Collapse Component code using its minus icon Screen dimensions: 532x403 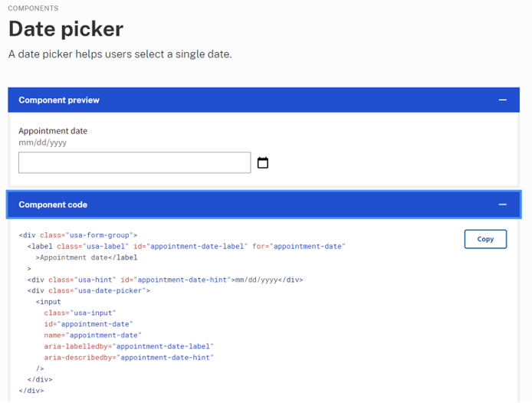pos(502,205)
